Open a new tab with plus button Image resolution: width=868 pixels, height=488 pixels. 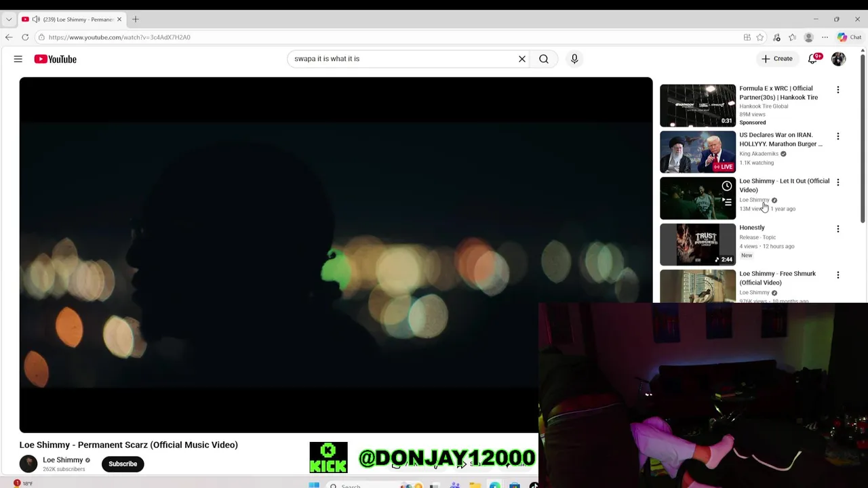[x=135, y=19]
